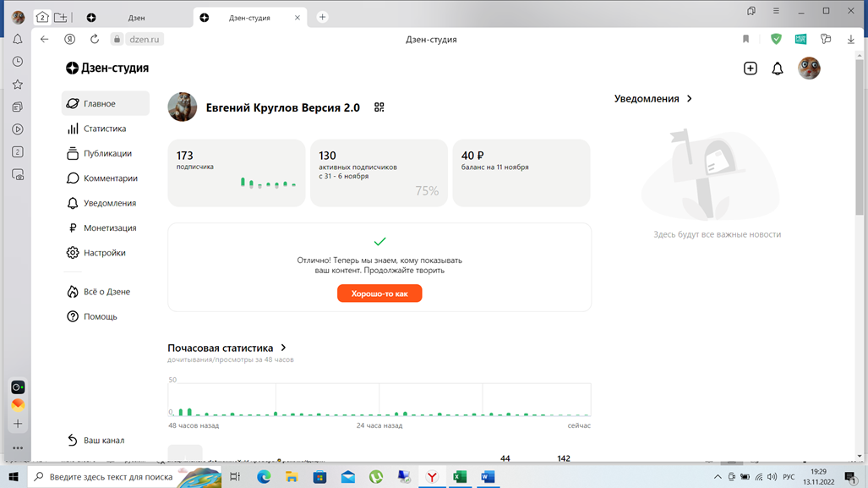
Task: Click the tab groups counter icon
Action: 42,17
